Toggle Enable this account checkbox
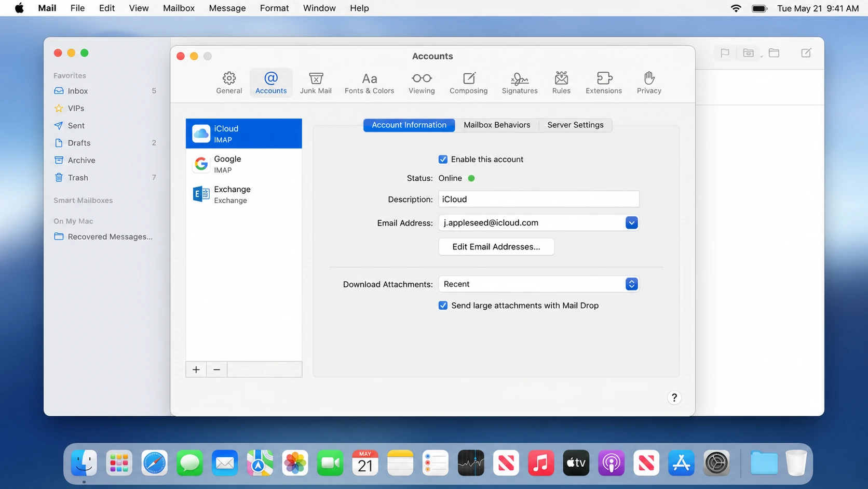 tap(443, 160)
